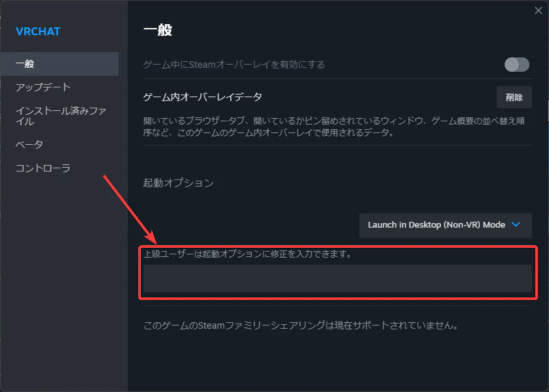Click the 起動オプション heading
Viewport: 549px width, 392px height.
tap(179, 183)
